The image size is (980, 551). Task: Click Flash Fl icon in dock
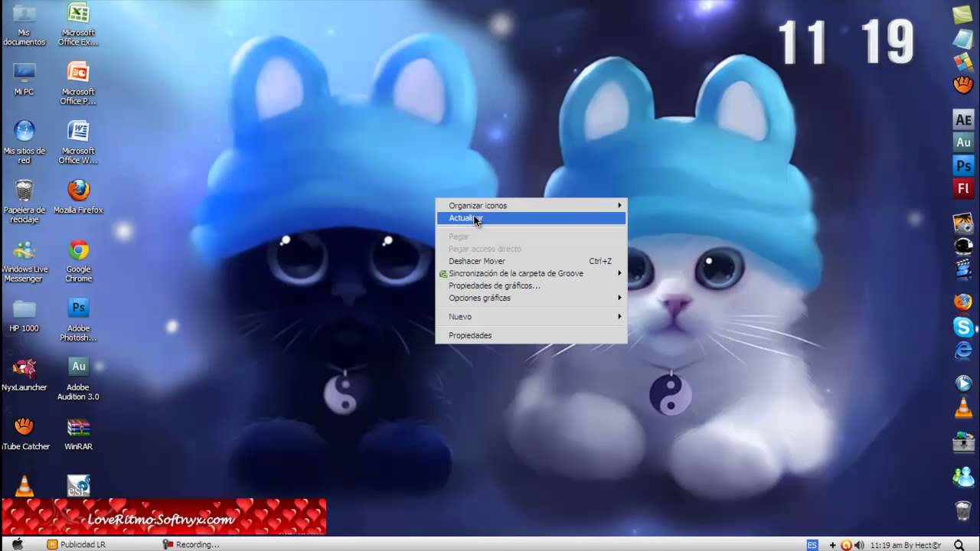point(963,188)
